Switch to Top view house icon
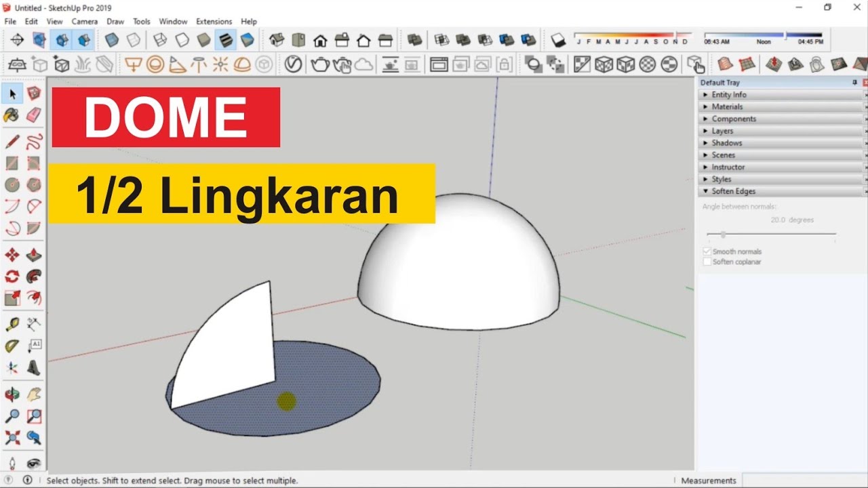Viewport: 868px width, 488px height. pos(298,40)
